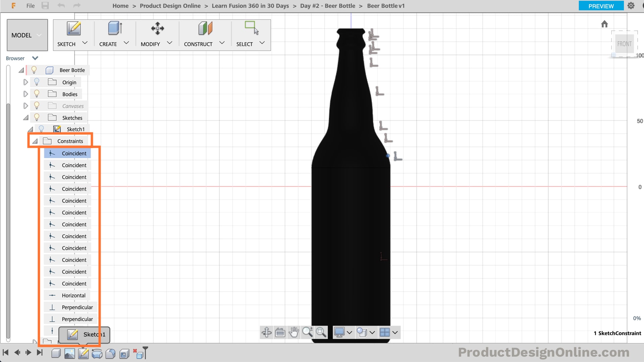This screenshot has width=644, height=362.
Task: Open the Sketch tool icon
Action: pyautogui.click(x=73, y=28)
